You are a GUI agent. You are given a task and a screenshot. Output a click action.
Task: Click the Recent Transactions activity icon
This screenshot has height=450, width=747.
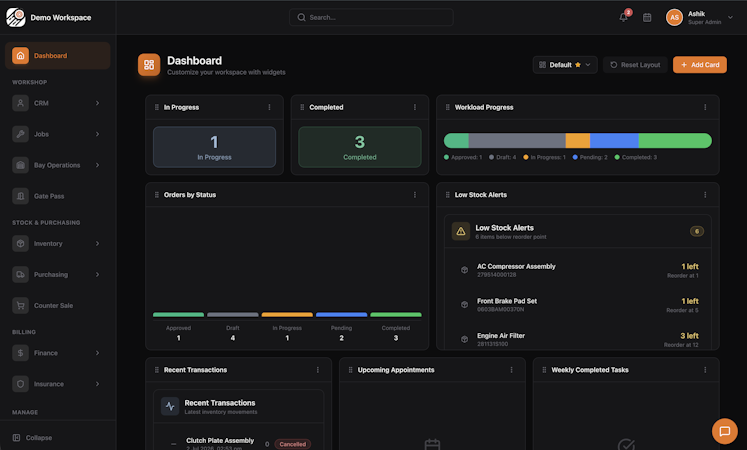tap(170, 406)
